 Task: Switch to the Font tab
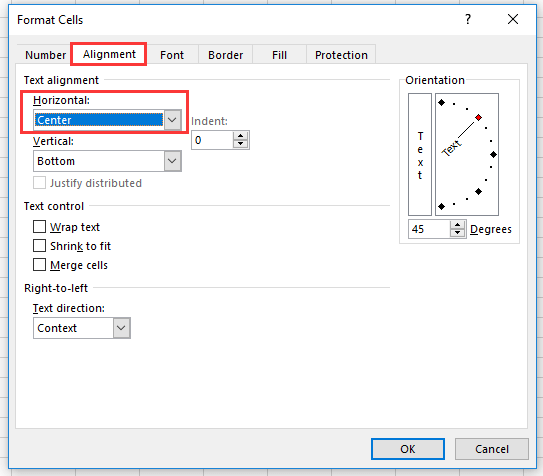[x=172, y=55]
